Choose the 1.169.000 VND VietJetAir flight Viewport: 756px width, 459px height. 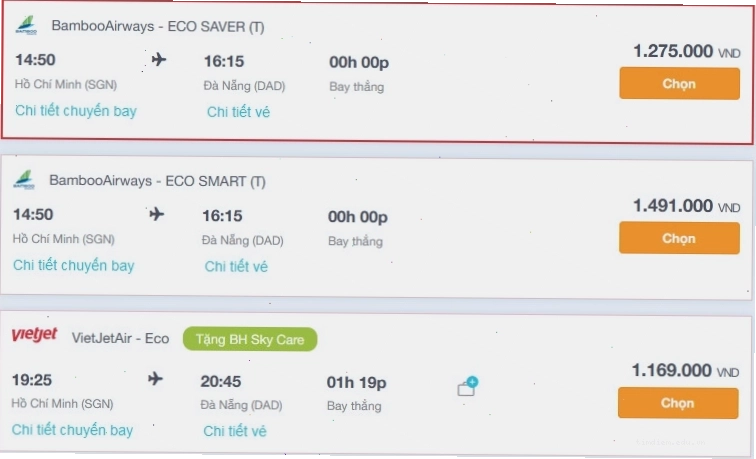678,403
